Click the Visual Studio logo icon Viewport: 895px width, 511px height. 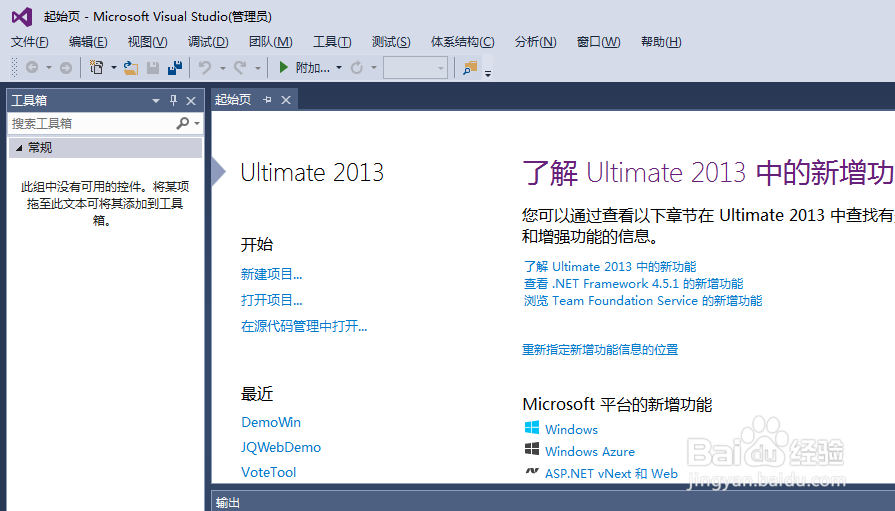click(x=22, y=17)
